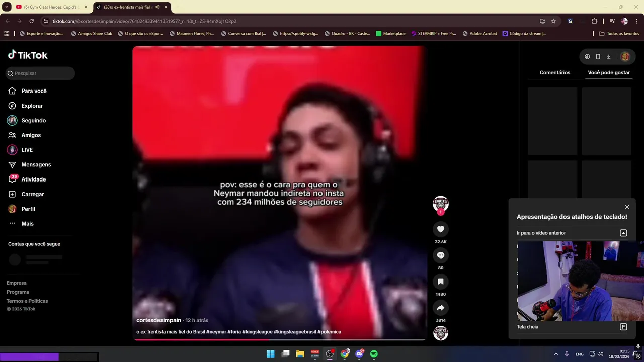Click the Empresa footer link
This screenshot has width=644, height=362.
coord(17,283)
